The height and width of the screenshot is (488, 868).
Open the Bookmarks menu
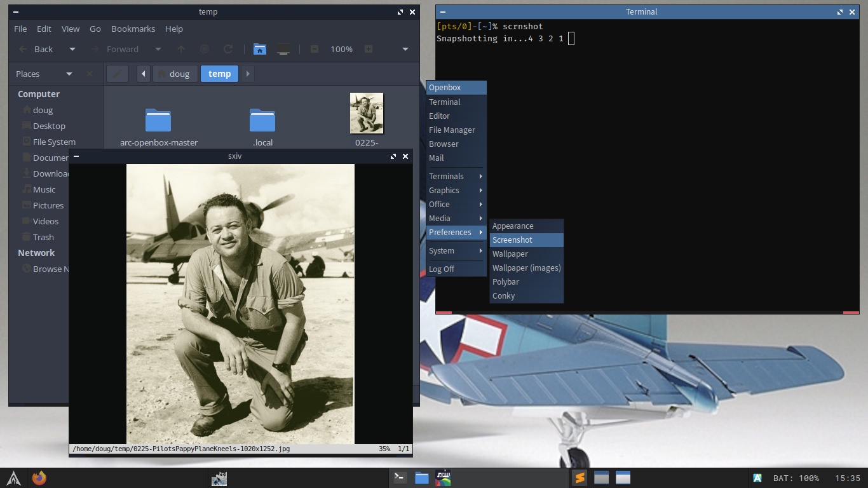pos(133,29)
